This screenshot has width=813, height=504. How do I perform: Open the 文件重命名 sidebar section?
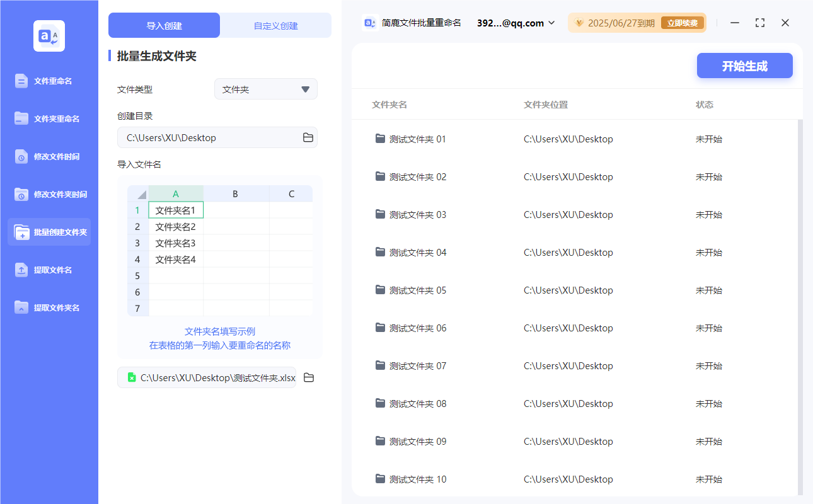[49, 81]
